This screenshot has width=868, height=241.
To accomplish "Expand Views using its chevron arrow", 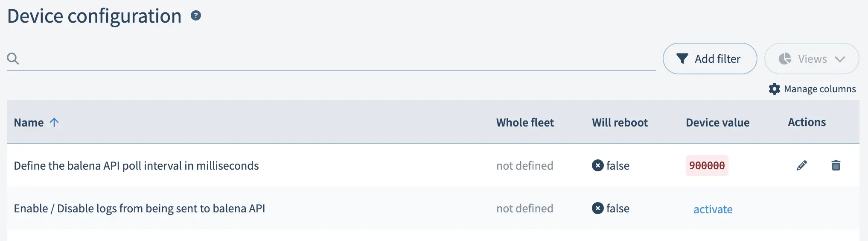I will (x=840, y=59).
